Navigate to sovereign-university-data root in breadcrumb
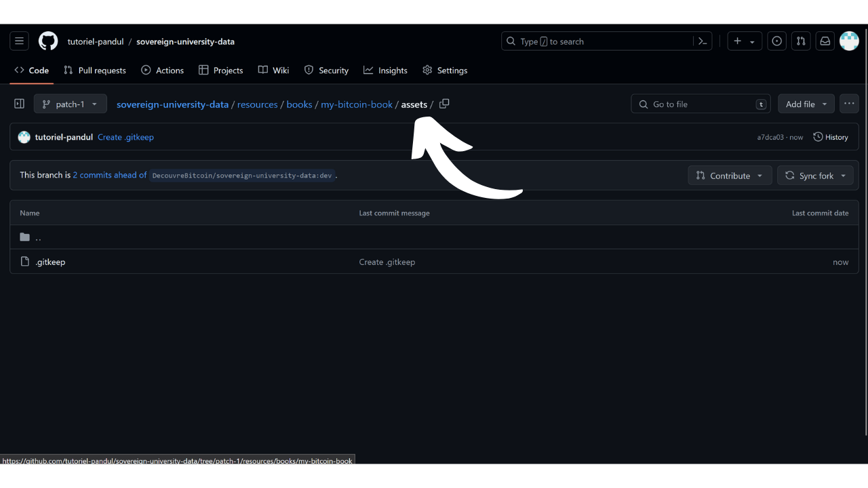Image resolution: width=868 pixels, height=488 pixels. pos(173,104)
